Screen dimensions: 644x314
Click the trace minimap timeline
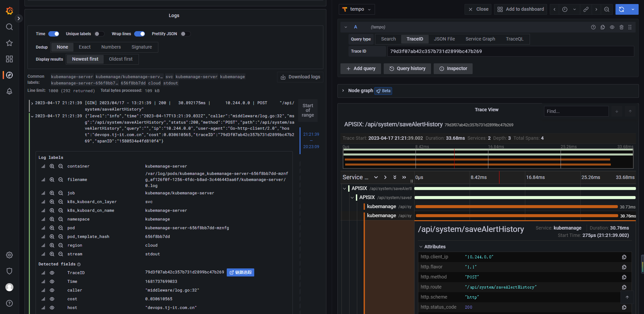click(488, 159)
